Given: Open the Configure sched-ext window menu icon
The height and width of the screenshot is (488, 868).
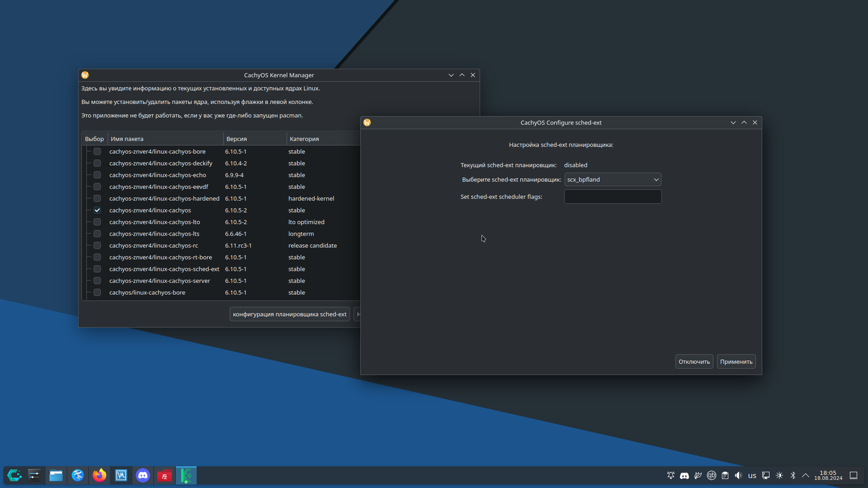Looking at the screenshot, I should click(367, 123).
